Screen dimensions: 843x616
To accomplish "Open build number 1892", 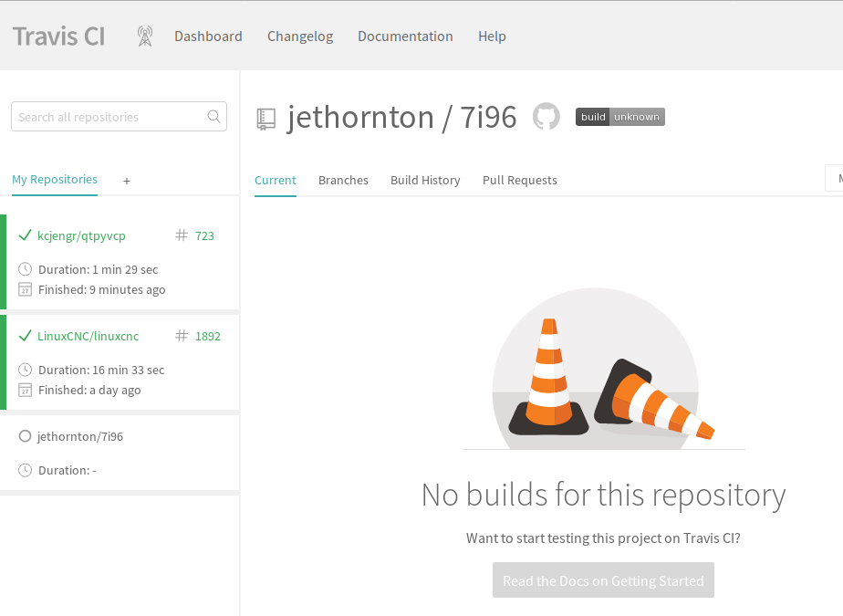I will (207, 336).
